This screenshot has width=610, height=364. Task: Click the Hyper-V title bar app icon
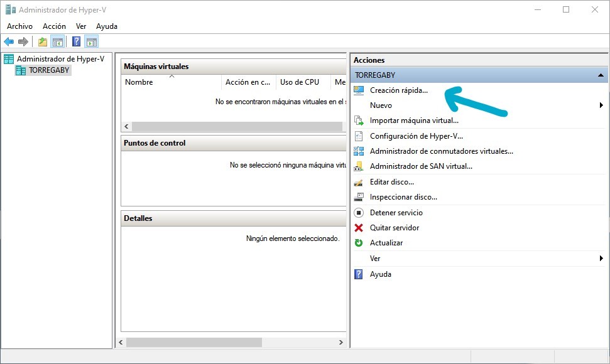(11, 9)
